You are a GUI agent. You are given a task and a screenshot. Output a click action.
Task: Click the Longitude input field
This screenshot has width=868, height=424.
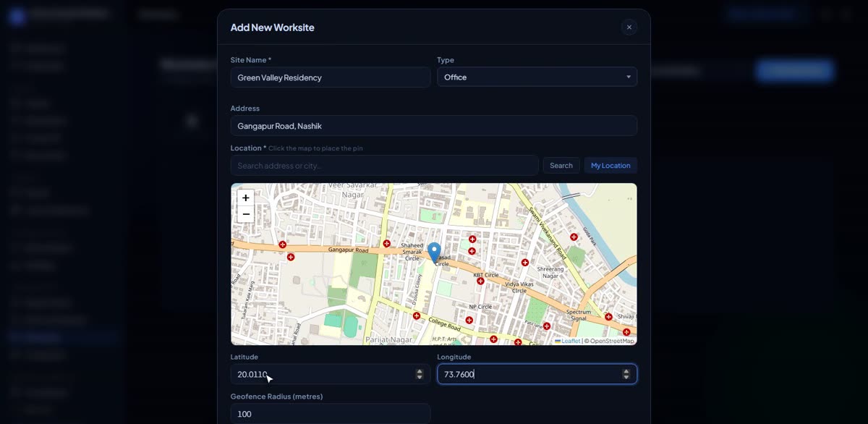[537, 374]
